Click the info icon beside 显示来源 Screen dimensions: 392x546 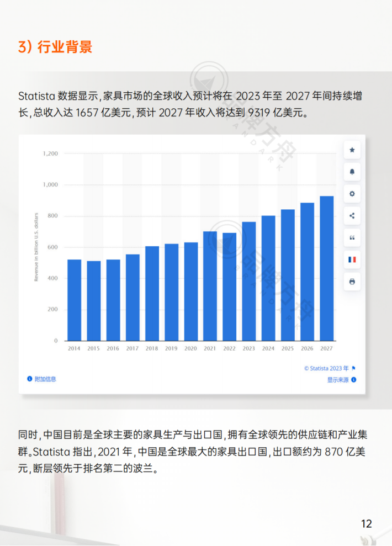click(354, 380)
